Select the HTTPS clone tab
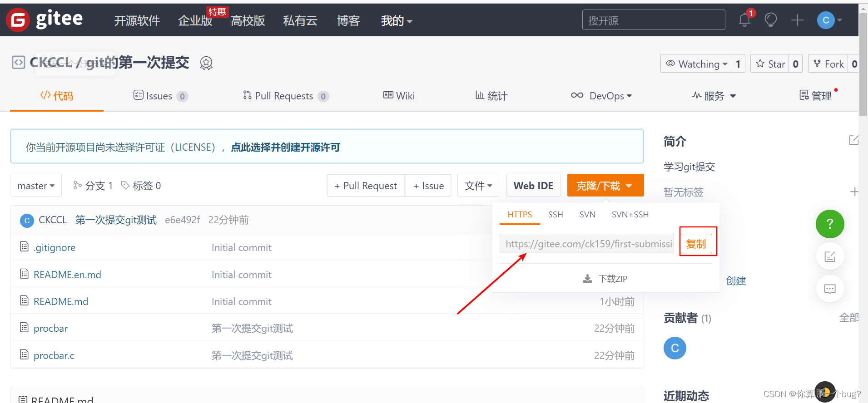 (520, 215)
